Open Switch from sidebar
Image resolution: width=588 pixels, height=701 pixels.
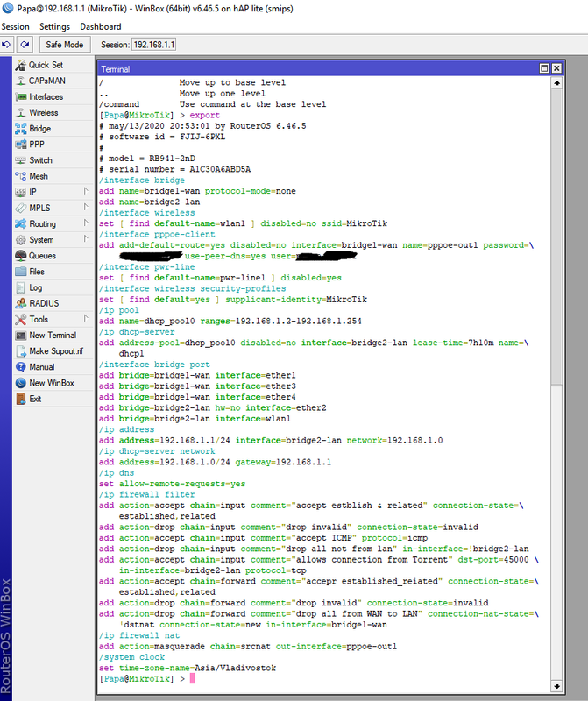tap(53, 160)
